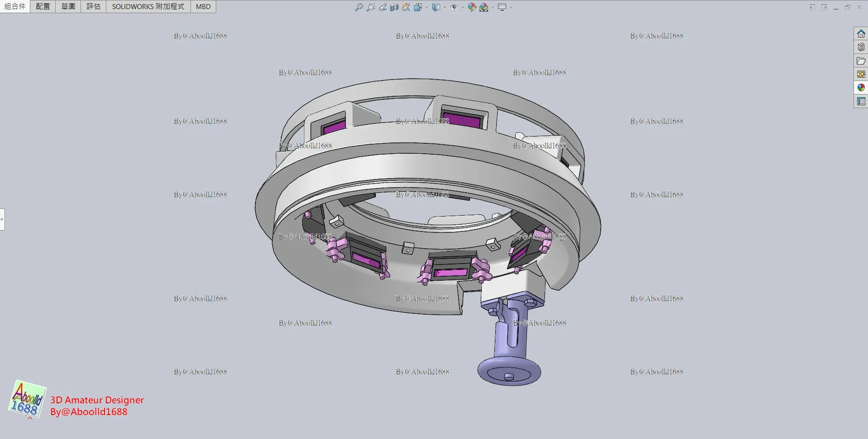Open the SOLIDWORKS Resources home icon
This screenshot has width=868, height=439.
click(861, 34)
